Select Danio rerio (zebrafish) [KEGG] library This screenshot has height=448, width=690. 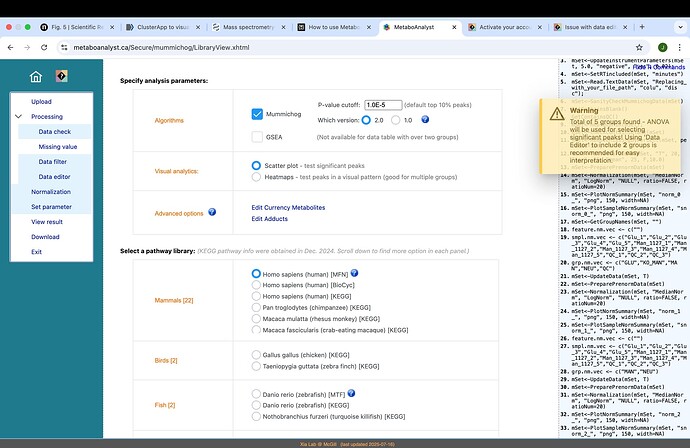tap(256, 405)
